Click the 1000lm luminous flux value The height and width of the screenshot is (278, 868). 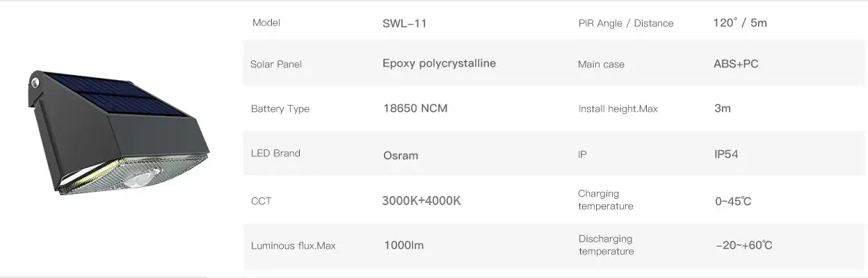403,245
